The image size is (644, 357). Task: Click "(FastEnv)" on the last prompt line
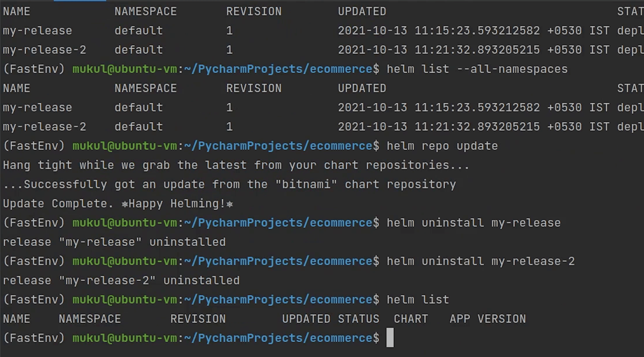34,338
